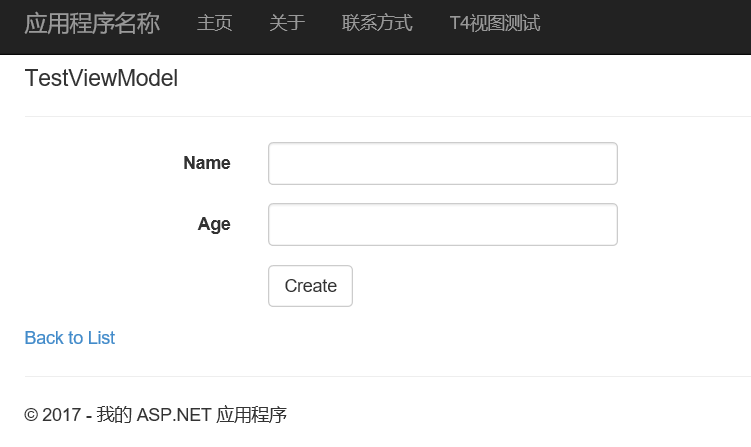Click the © 2017 footer text
This screenshot has width=751, height=447.
[x=156, y=414]
